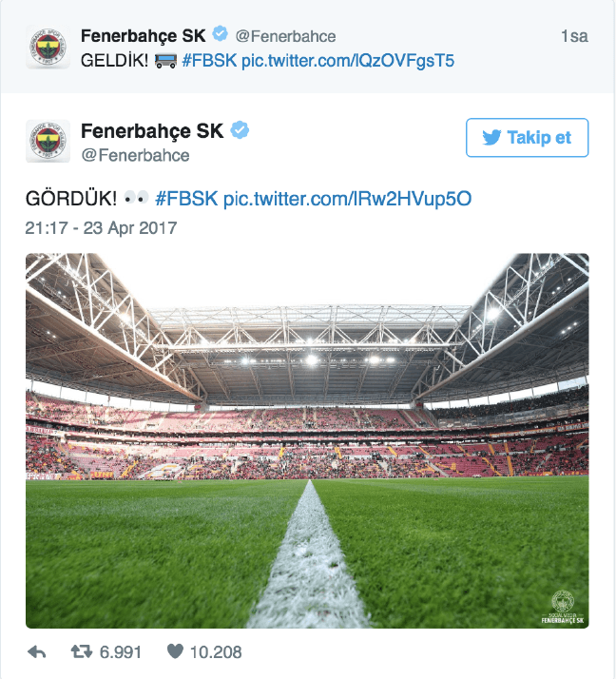Image resolution: width=616 pixels, height=679 pixels.
Task: Click the 6.991 retweet count
Action: [x=121, y=652]
